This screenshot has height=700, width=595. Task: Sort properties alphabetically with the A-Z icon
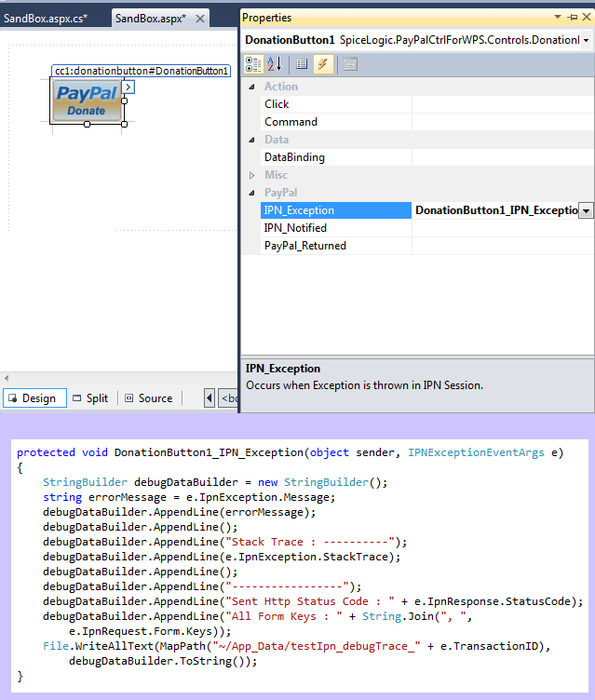pos(275,64)
